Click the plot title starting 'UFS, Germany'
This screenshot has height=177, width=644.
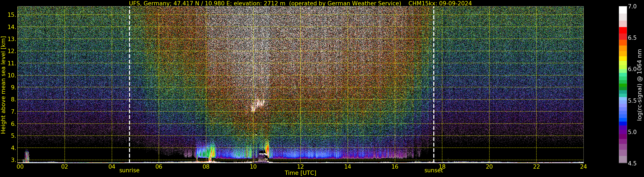(x=300, y=3)
